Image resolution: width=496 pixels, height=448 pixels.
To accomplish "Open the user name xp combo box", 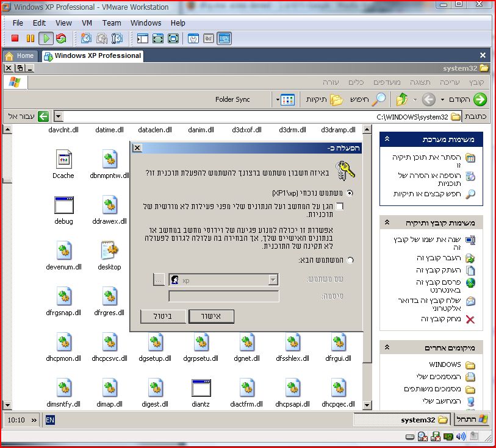I will tap(224, 280).
